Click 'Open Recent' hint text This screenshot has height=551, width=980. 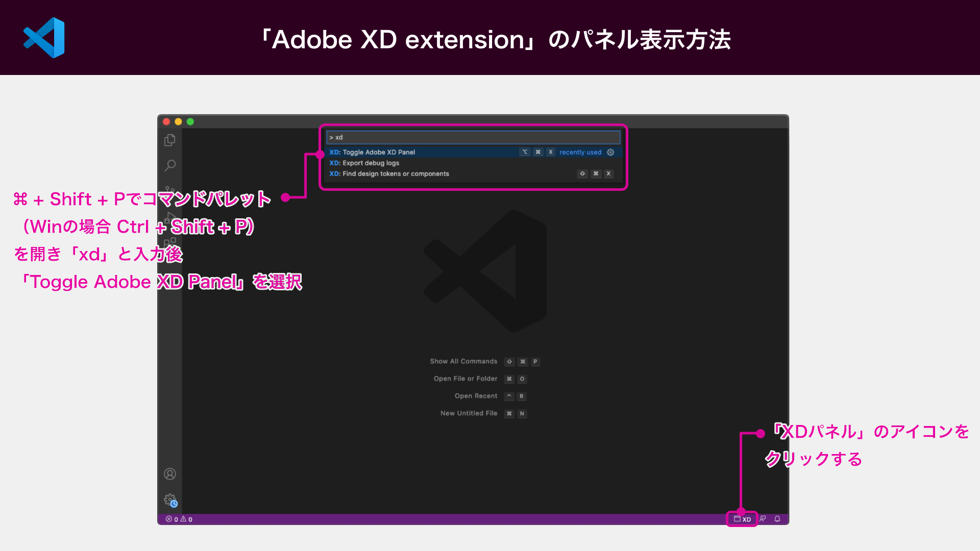tap(476, 396)
